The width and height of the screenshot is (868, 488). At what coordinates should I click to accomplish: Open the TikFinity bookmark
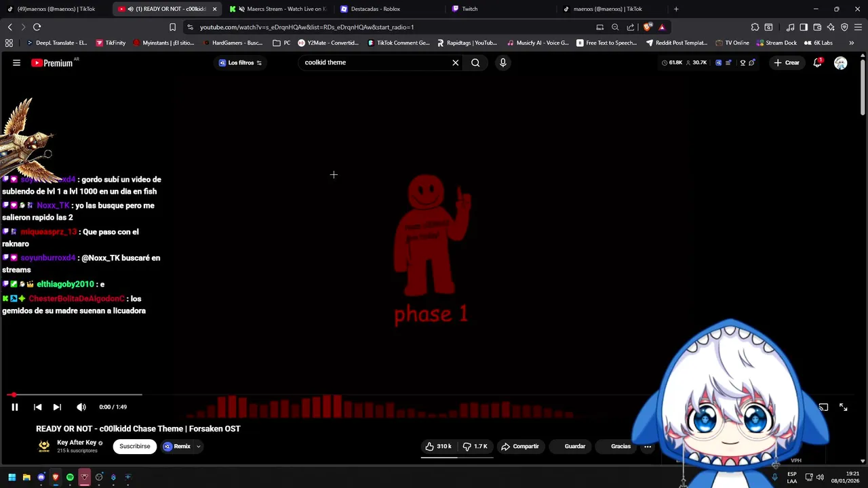(x=111, y=43)
